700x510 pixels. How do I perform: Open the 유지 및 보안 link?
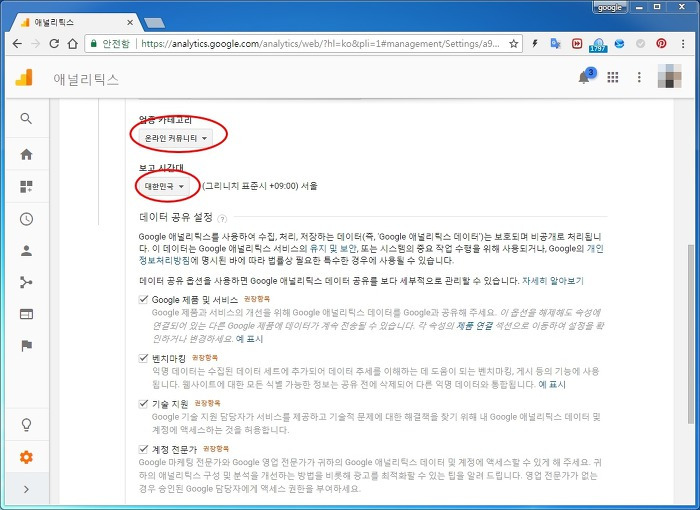(x=333, y=248)
